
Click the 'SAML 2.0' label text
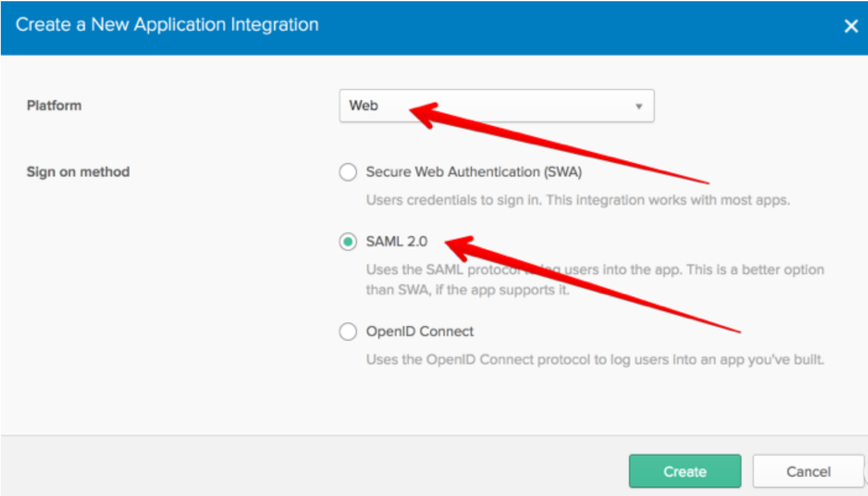click(397, 241)
